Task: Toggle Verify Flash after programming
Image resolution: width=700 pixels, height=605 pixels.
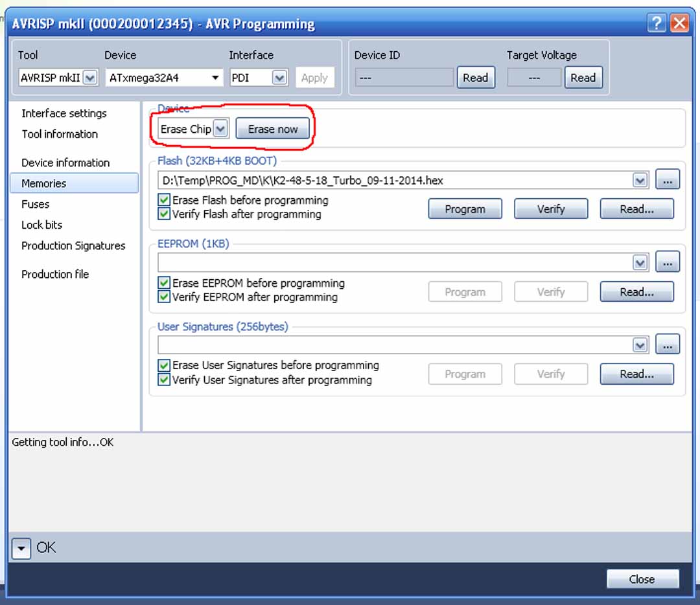Action: (164, 214)
